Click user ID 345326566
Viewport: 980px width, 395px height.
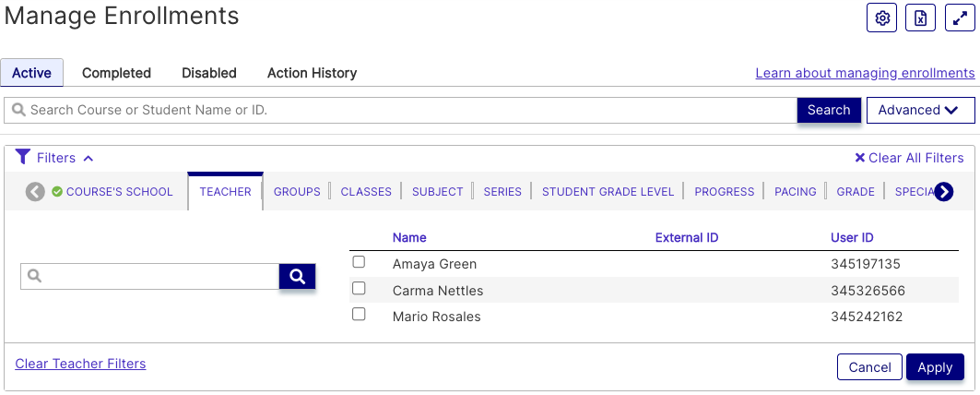pyautogui.click(x=868, y=291)
